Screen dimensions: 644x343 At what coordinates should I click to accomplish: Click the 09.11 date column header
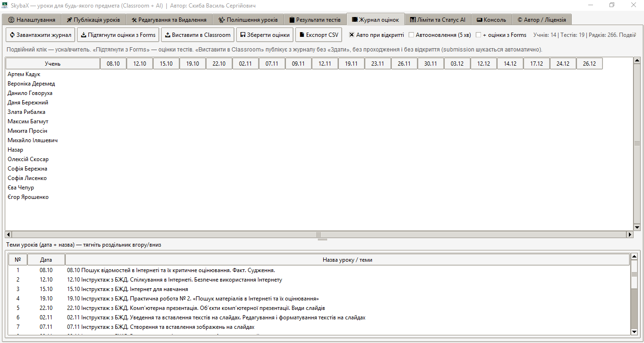pyautogui.click(x=299, y=63)
